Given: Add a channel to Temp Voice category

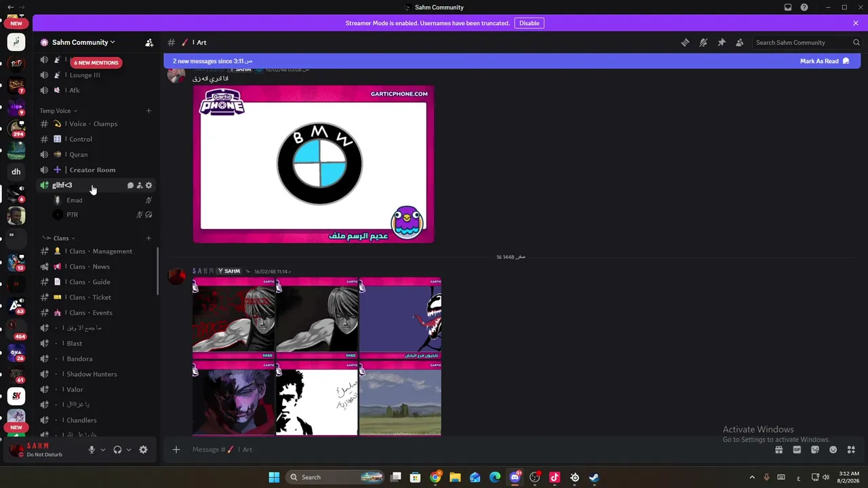Looking at the screenshot, I should coord(149,110).
